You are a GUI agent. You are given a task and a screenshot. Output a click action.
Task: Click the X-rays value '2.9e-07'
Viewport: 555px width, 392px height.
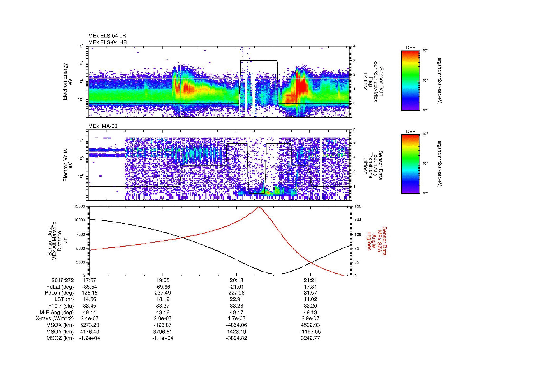[310, 318]
